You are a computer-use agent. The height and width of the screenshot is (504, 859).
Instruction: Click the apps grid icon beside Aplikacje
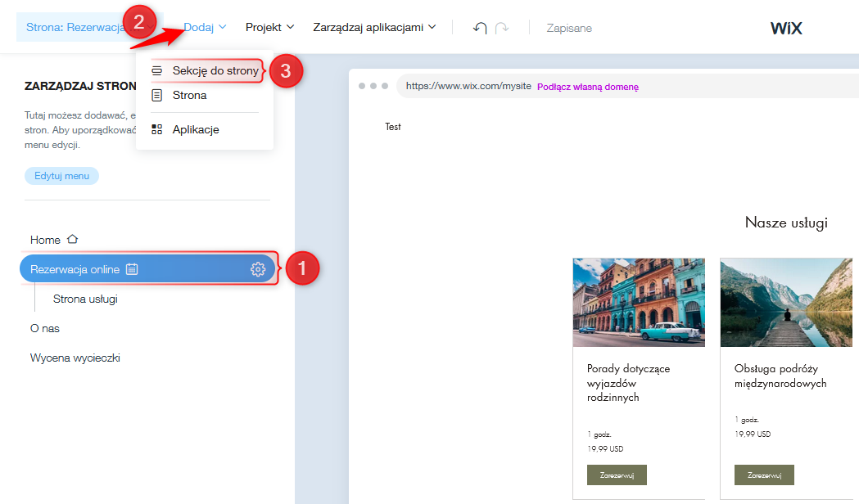(x=156, y=130)
